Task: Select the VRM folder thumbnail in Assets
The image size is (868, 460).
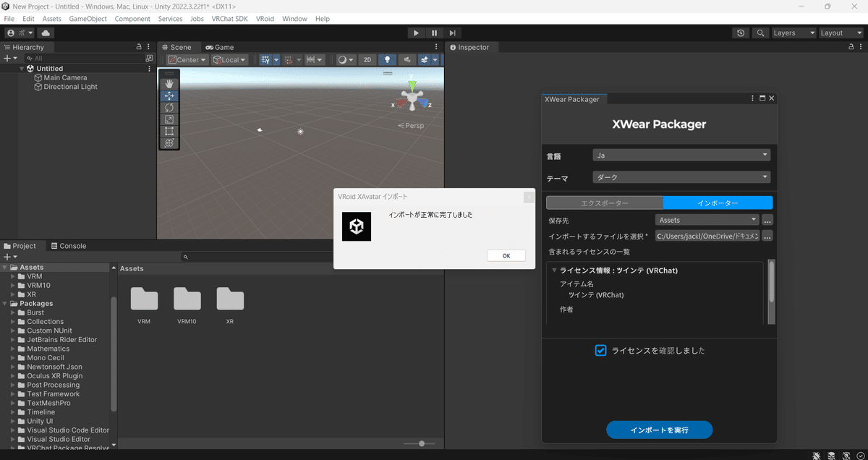Action: coord(144,299)
